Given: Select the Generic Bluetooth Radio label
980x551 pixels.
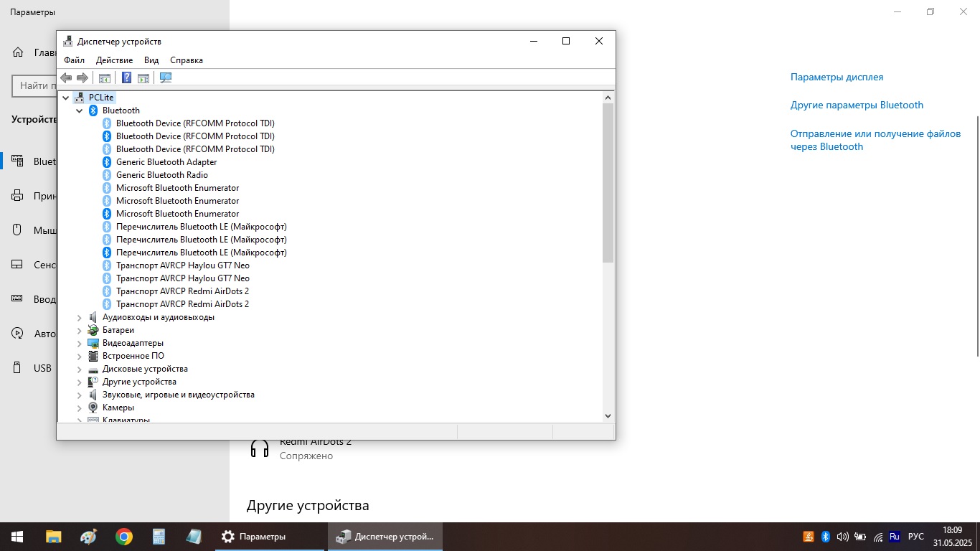Looking at the screenshot, I should (x=162, y=175).
